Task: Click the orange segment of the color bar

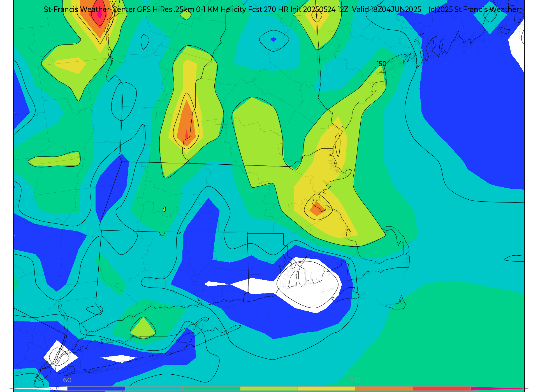Action: point(384,389)
